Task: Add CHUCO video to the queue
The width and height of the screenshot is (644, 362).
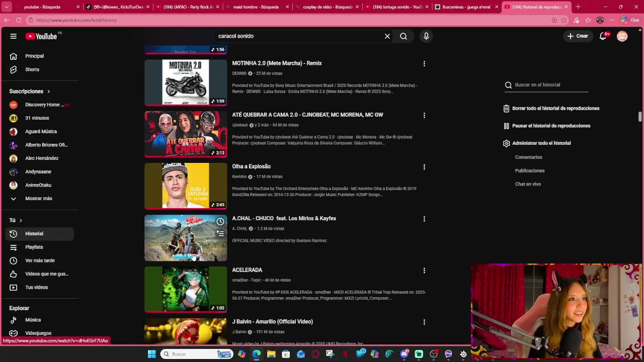Action: point(220,234)
